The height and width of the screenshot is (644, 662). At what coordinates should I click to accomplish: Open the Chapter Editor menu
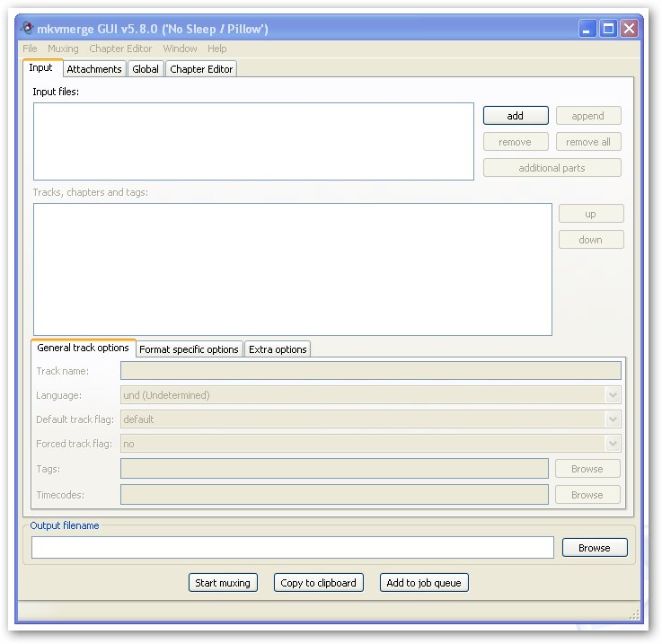[x=120, y=49]
